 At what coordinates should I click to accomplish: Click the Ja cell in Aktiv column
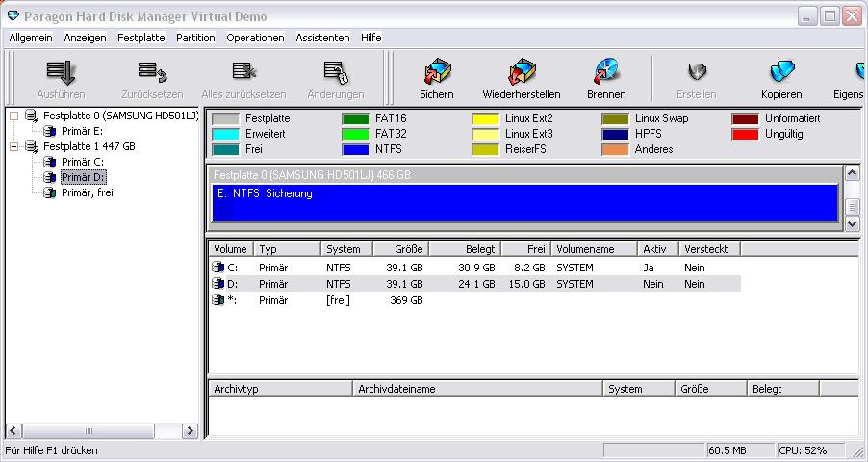[x=649, y=268]
